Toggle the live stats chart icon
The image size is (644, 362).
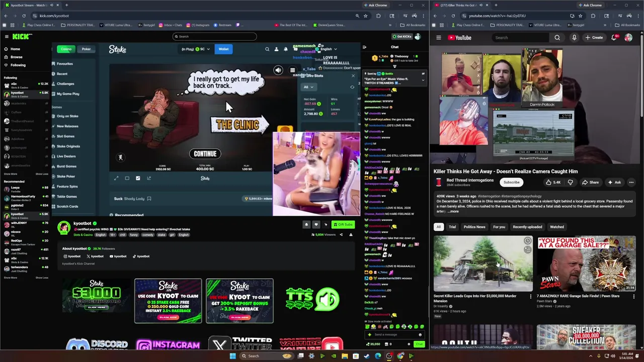click(x=138, y=178)
